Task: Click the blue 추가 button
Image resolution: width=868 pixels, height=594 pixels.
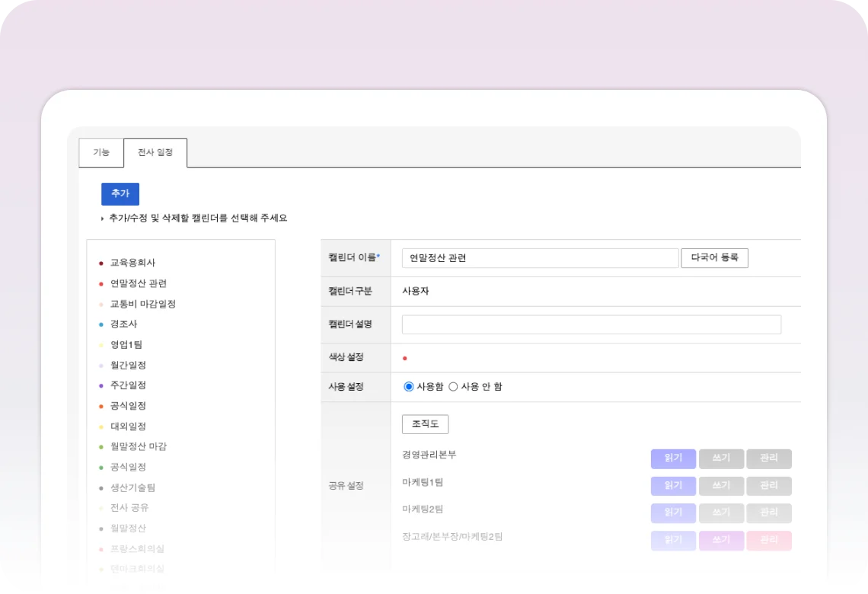Action: coord(120,194)
